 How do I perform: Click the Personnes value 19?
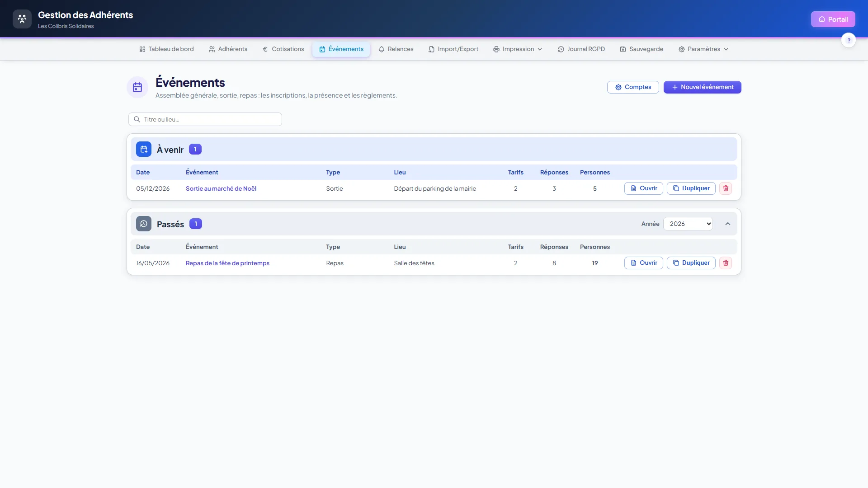(595, 263)
